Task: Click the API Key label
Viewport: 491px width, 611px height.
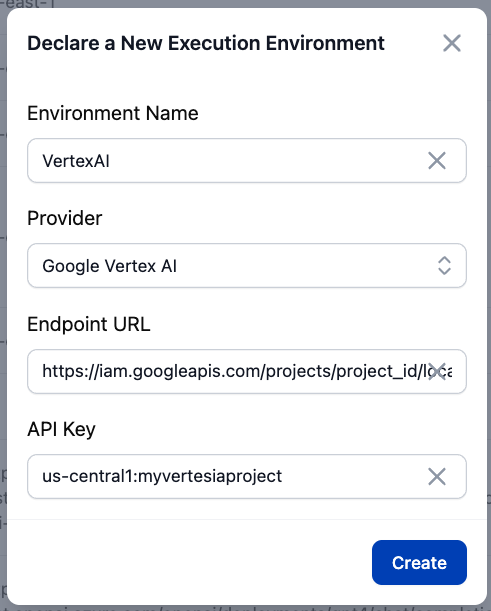Action: [61, 430]
